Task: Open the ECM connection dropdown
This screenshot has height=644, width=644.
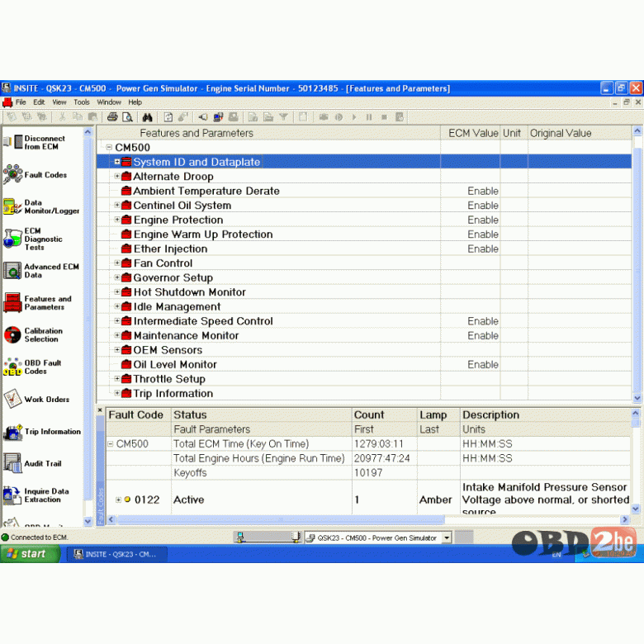Action: tap(447, 537)
